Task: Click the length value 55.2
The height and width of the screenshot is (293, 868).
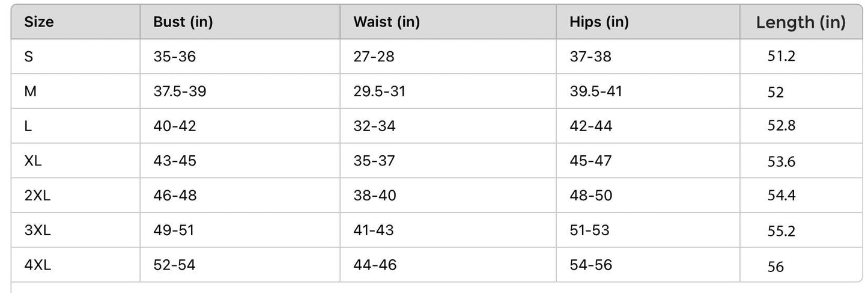Action: click(782, 231)
